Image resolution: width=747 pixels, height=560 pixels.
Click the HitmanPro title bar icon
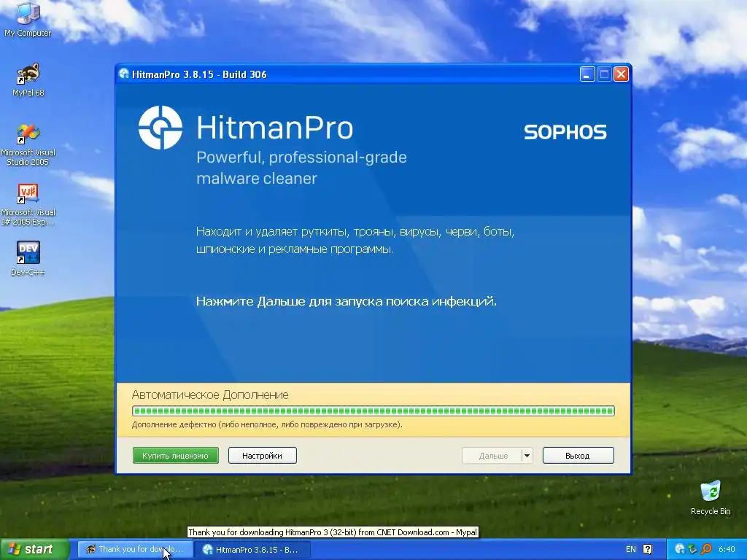124,74
